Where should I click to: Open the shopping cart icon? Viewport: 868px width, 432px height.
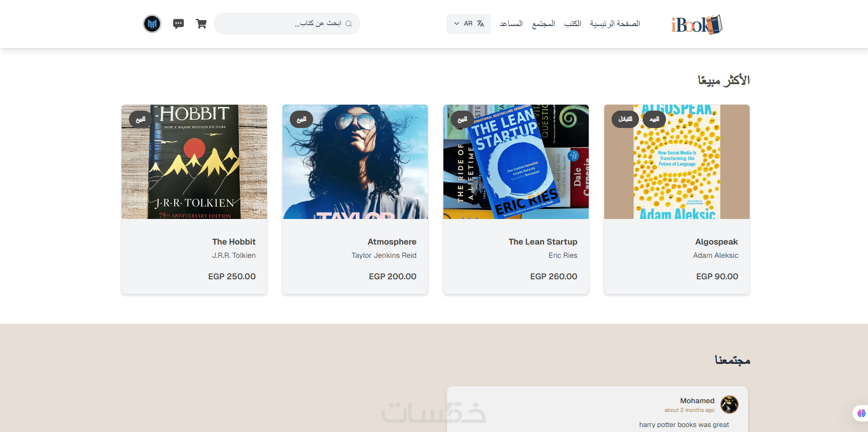point(201,24)
